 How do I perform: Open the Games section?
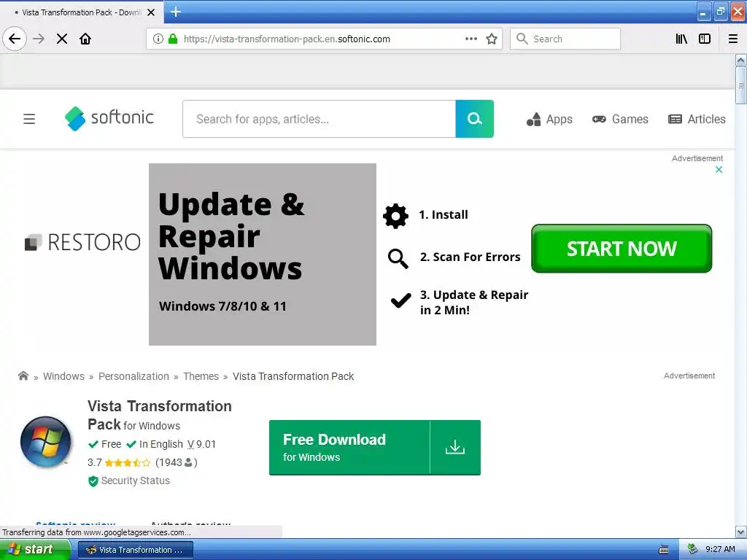coord(620,119)
